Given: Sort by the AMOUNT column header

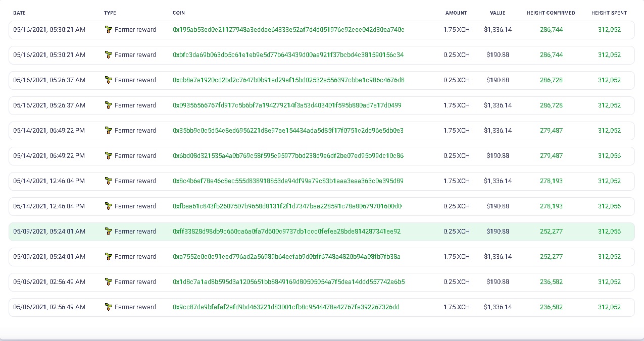Looking at the screenshot, I should pos(456,13).
